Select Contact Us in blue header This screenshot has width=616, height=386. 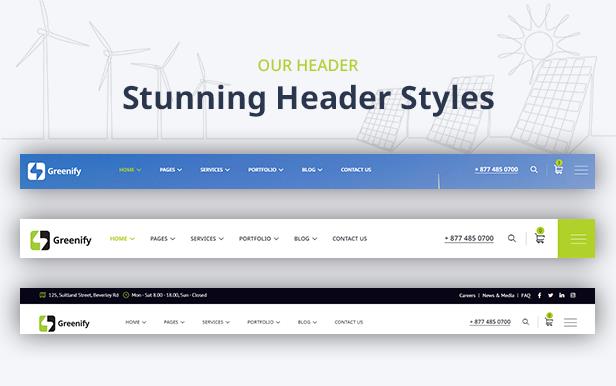point(356,170)
